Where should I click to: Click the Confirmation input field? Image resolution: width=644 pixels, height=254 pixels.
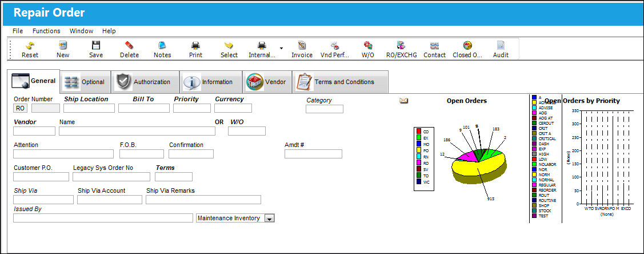coord(191,154)
